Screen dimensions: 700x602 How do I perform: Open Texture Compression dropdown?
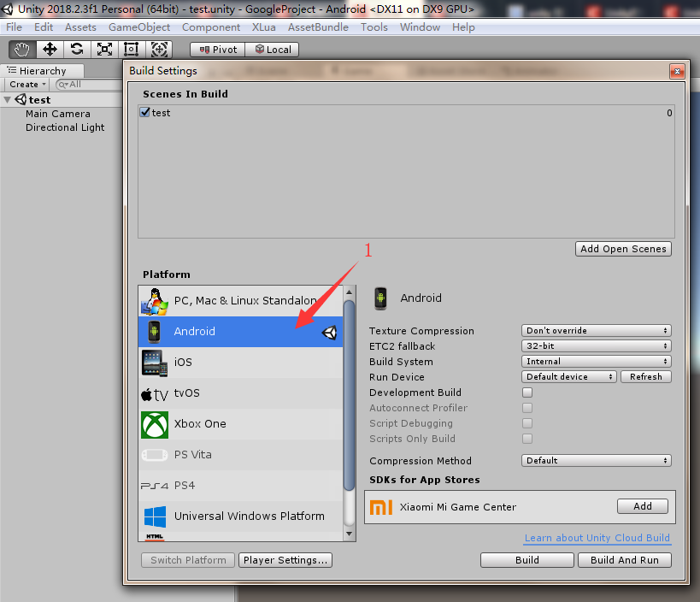[596, 330]
